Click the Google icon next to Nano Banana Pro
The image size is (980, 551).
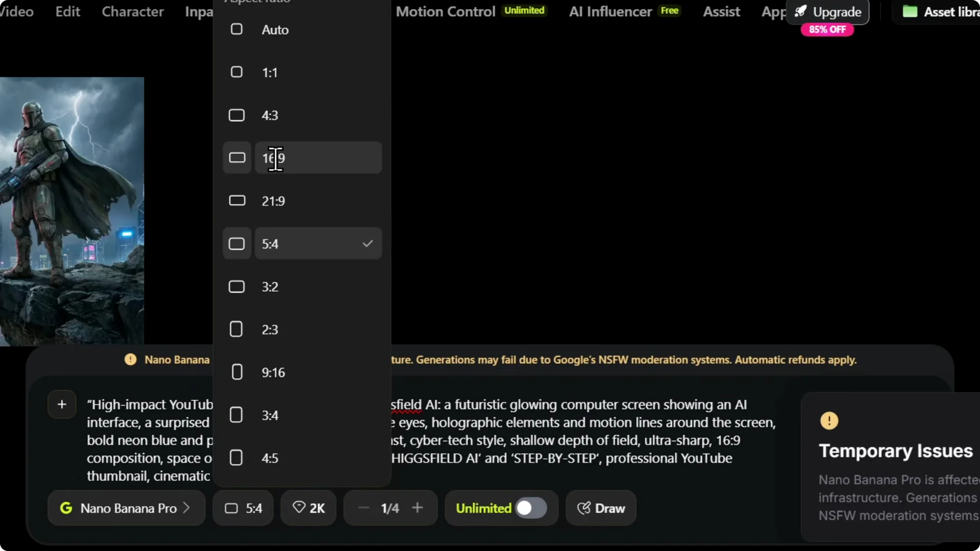click(x=66, y=508)
